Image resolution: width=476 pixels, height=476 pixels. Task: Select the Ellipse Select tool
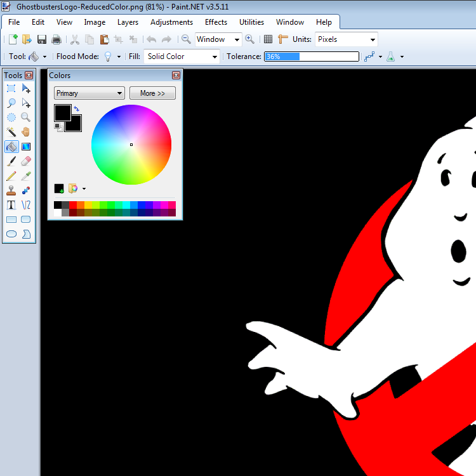coord(11,117)
